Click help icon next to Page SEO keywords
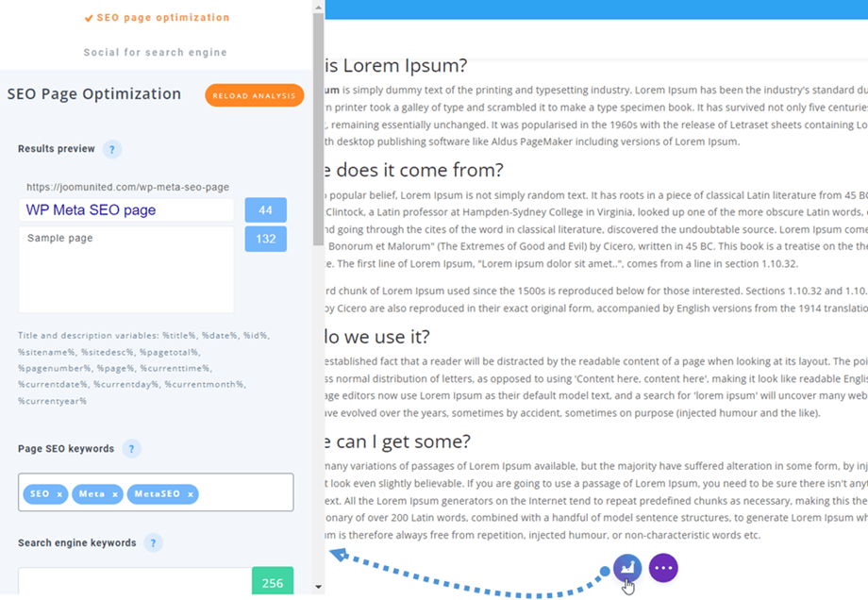The image size is (868, 600). point(132,449)
